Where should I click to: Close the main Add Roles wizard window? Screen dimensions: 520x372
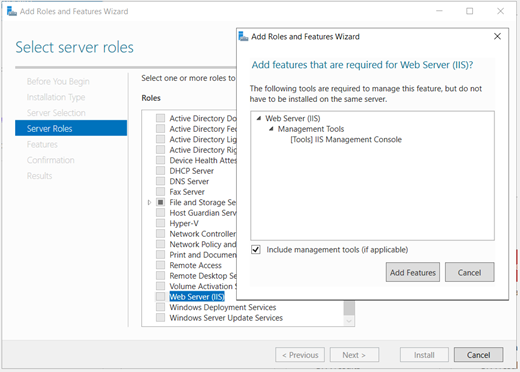click(x=500, y=11)
